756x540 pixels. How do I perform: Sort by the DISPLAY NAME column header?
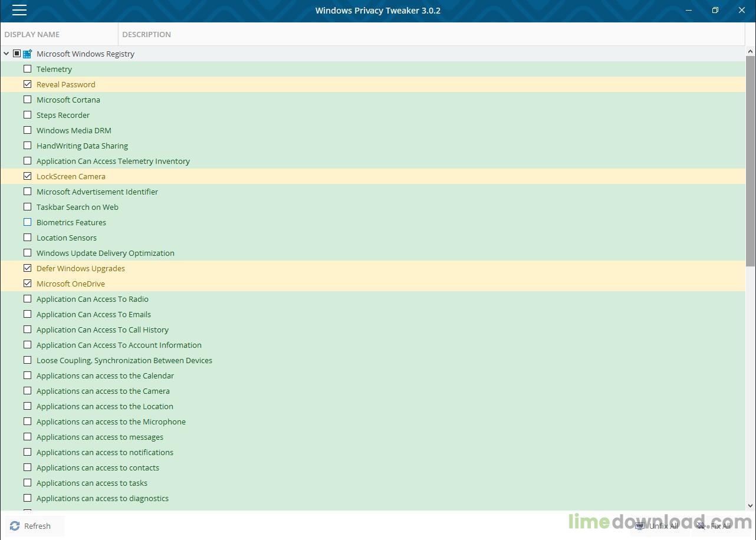click(x=59, y=34)
